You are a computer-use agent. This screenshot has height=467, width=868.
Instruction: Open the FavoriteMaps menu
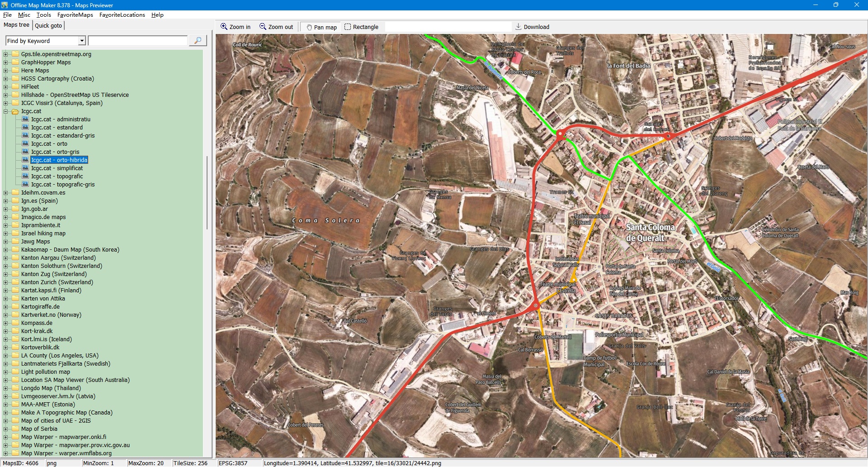[x=75, y=15]
